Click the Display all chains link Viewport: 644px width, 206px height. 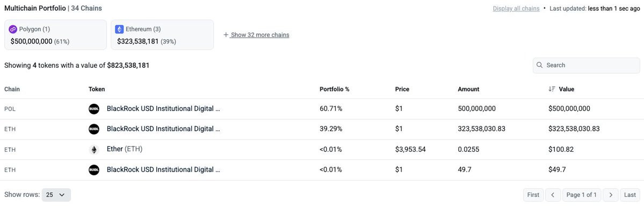click(516, 8)
